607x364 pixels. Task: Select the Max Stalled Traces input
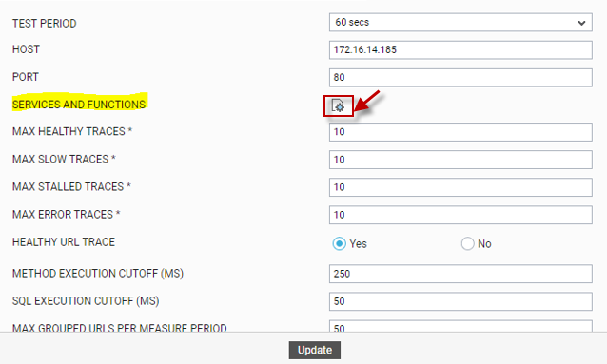(460, 187)
